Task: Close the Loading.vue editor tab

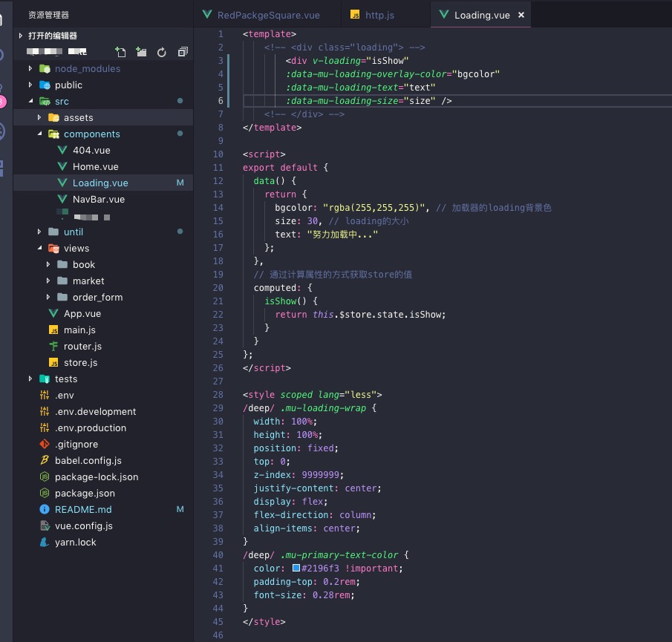Action: [521, 15]
